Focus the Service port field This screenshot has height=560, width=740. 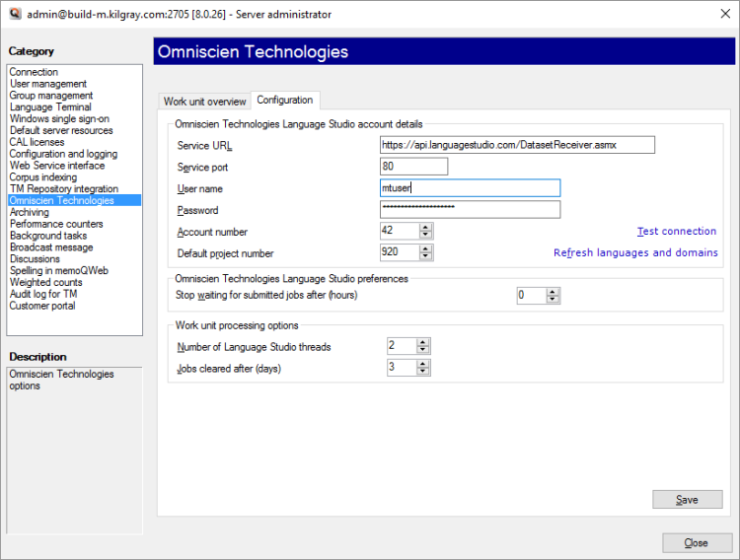point(413,167)
